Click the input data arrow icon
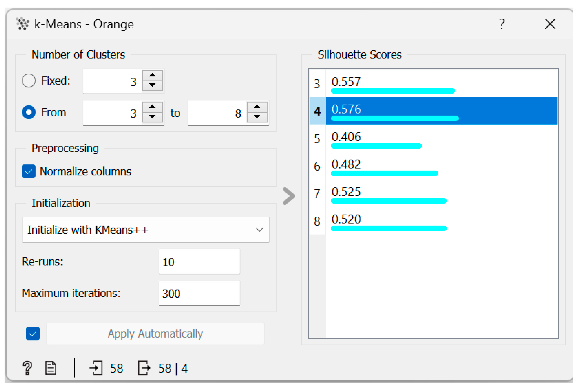Image resolution: width=579 pixels, height=392 pixels. (x=96, y=368)
